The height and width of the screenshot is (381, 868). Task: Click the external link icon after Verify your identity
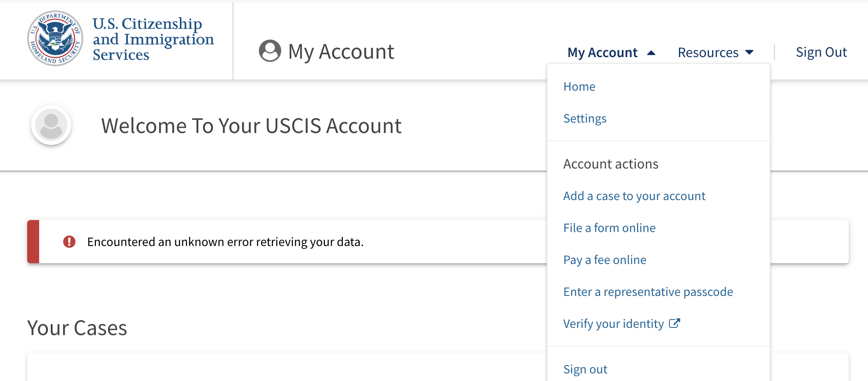pos(675,323)
